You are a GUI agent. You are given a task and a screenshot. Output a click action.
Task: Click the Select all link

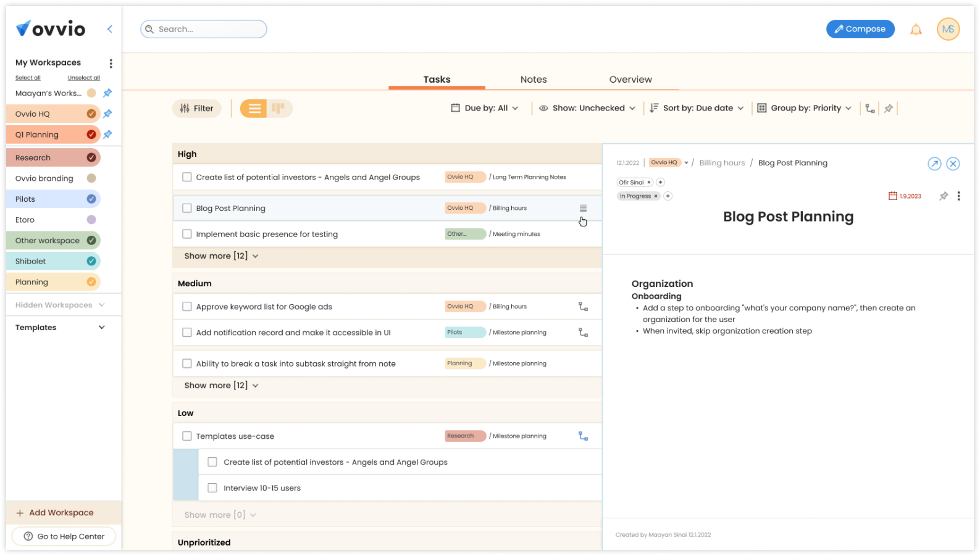28,78
